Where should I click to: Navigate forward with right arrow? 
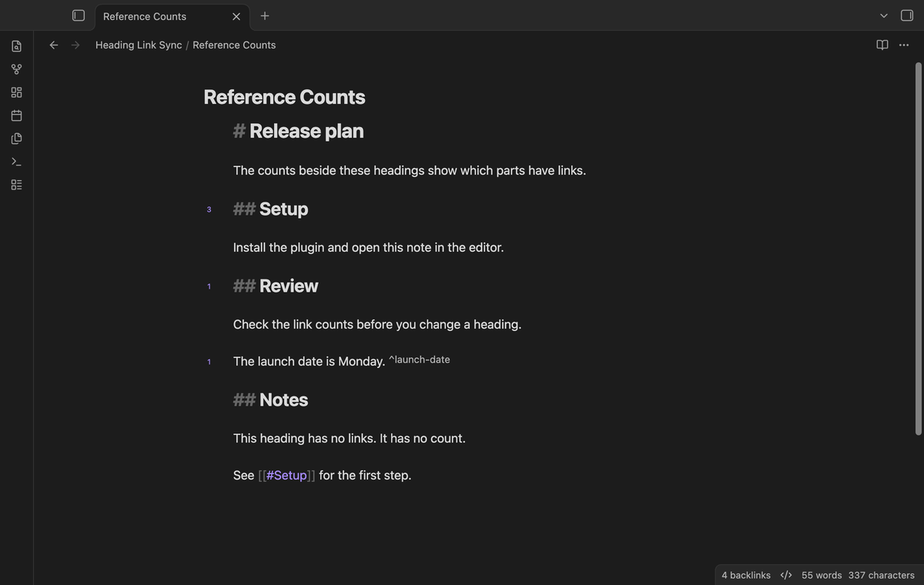click(x=75, y=45)
